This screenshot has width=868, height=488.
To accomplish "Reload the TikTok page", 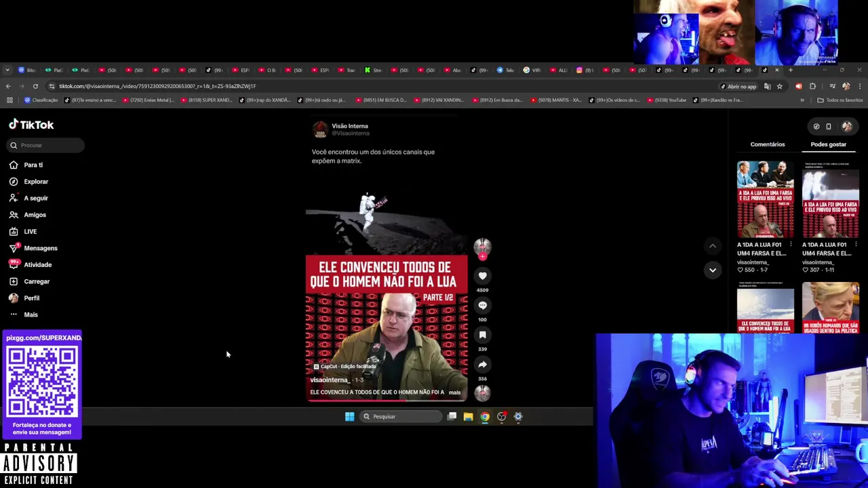I will click(35, 86).
